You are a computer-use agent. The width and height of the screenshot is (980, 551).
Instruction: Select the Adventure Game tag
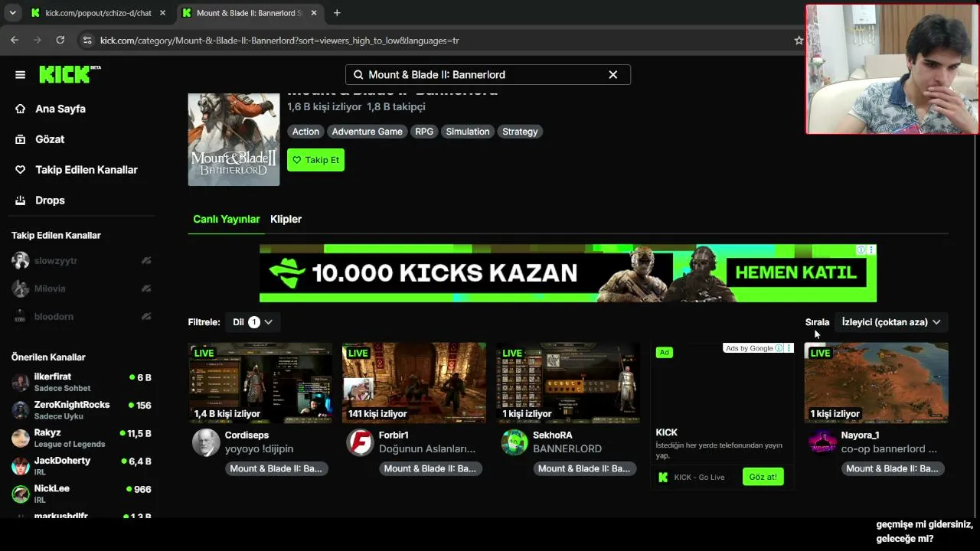click(367, 132)
